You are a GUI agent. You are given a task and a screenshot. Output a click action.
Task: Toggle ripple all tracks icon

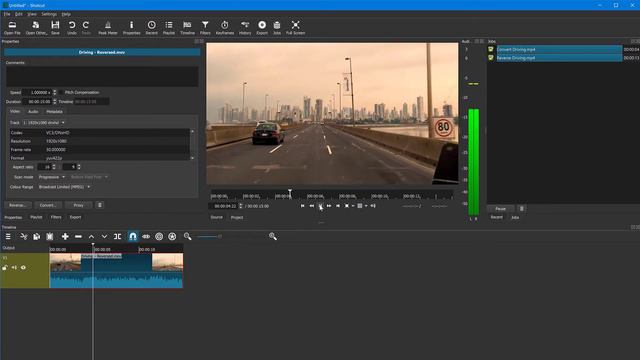click(x=172, y=236)
